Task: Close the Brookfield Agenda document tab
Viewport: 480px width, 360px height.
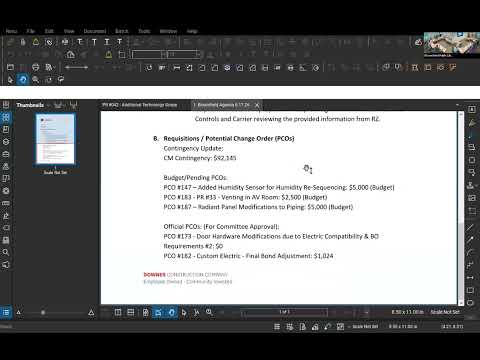Action: tap(257, 105)
